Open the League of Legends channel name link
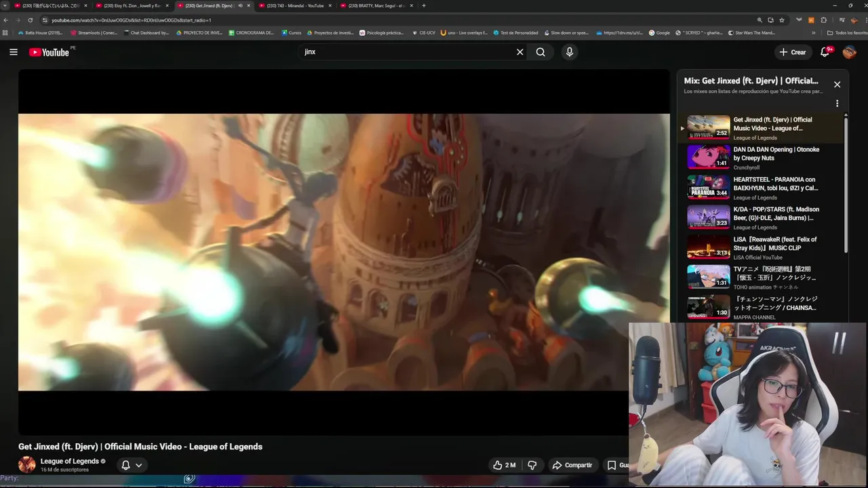 coord(70,462)
